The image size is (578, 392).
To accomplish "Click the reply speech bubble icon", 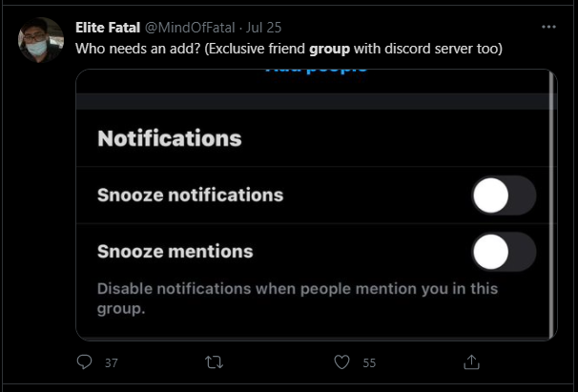I will [x=84, y=362].
